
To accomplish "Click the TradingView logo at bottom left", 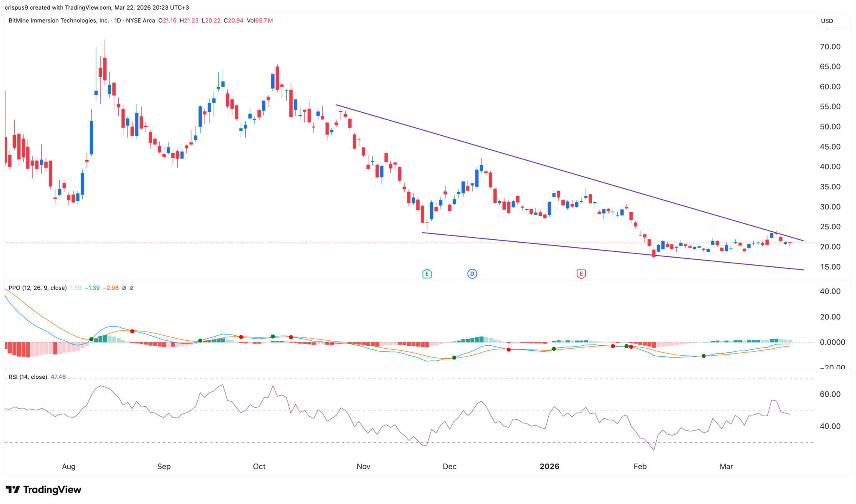I will point(43,489).
